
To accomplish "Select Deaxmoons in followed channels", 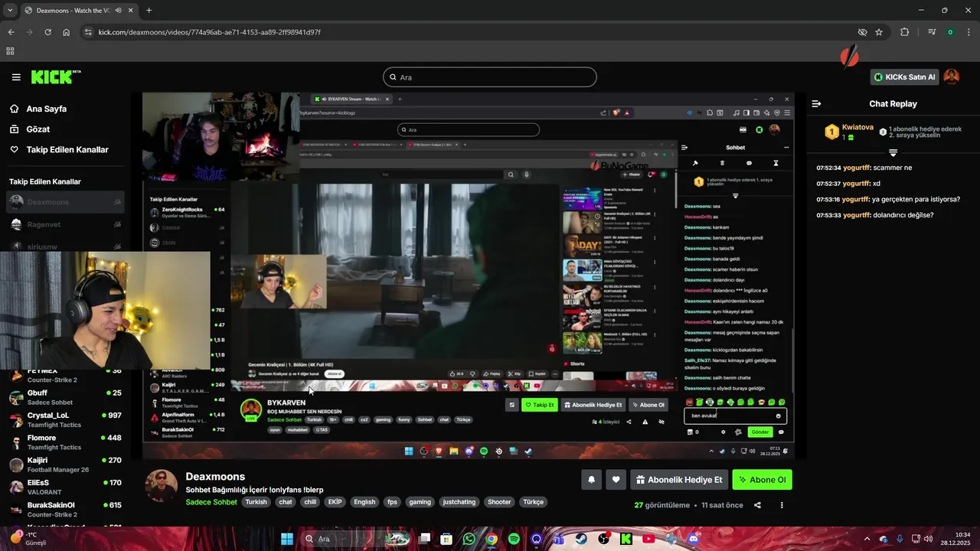I will click(x=65, y=202).
